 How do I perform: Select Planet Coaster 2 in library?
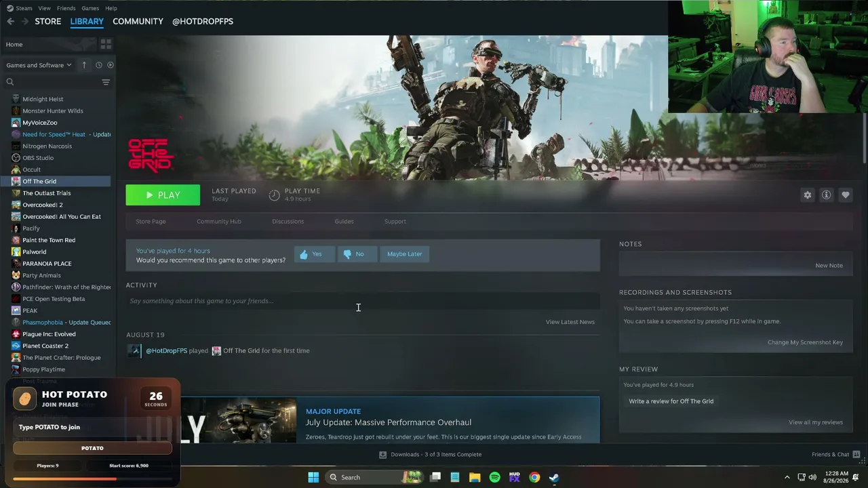[x=45, y=346]
